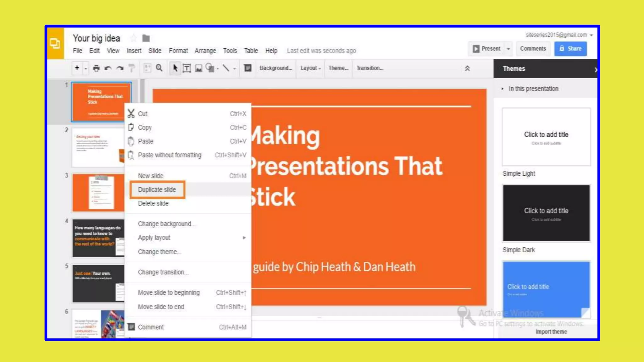The image size is (644, 362).
Task: Click the Comments button
Action: pyautogui.click(x=533, y=49)
